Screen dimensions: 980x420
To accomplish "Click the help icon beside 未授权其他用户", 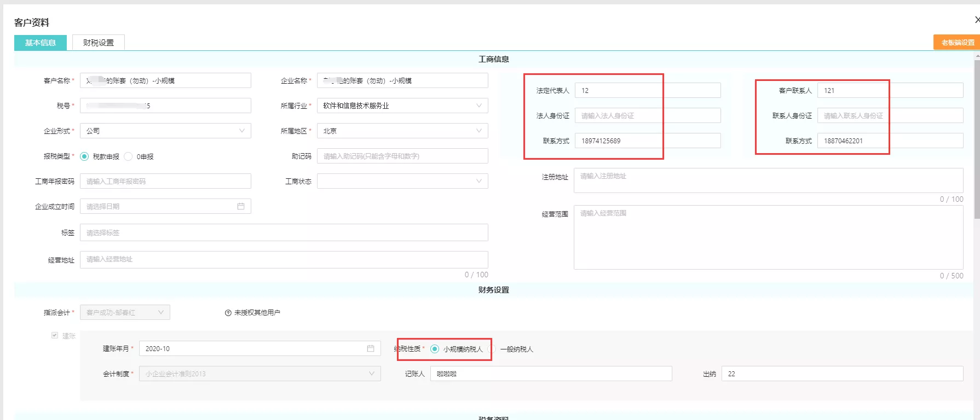I will (x=228, y=313).
